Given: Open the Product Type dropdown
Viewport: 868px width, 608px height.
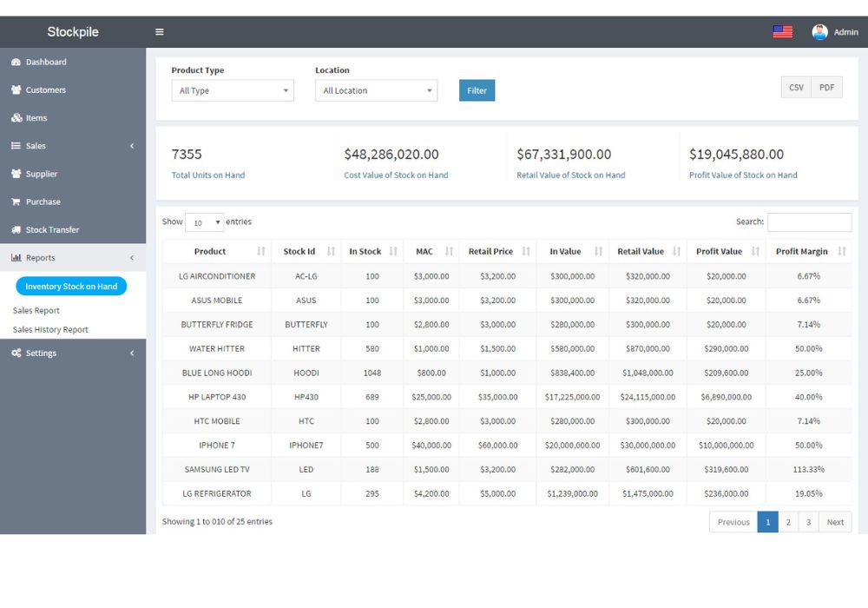Looking at the screenshot, I should [233, 90].
